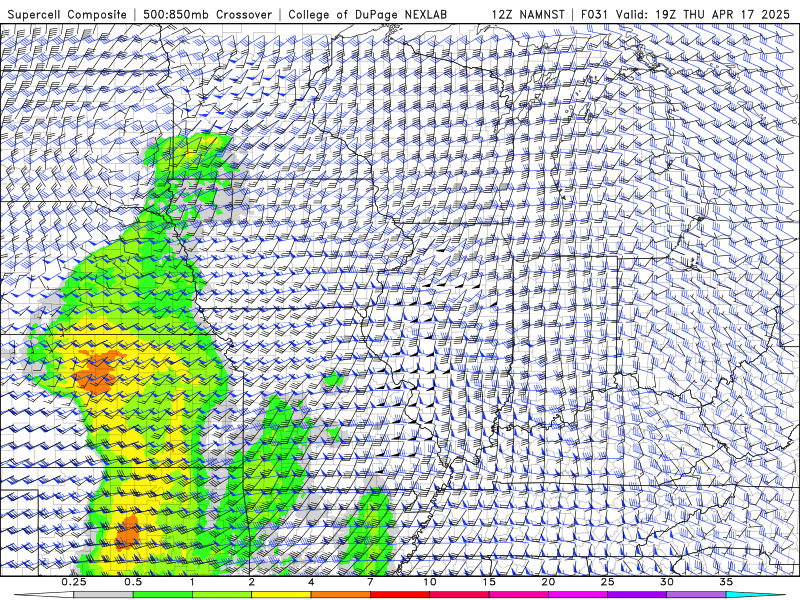
Task: Click the "35" legend value
Action: [x=726, y=582]
